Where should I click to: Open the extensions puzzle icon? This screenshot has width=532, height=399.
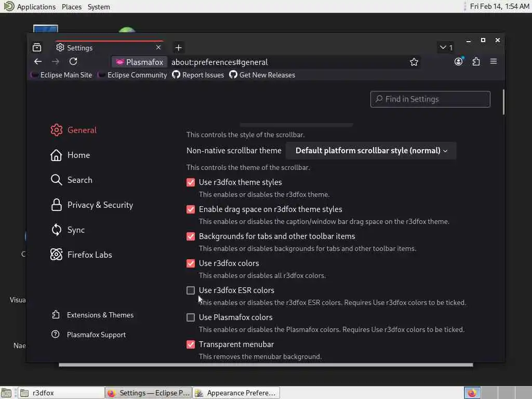(476, 61)
